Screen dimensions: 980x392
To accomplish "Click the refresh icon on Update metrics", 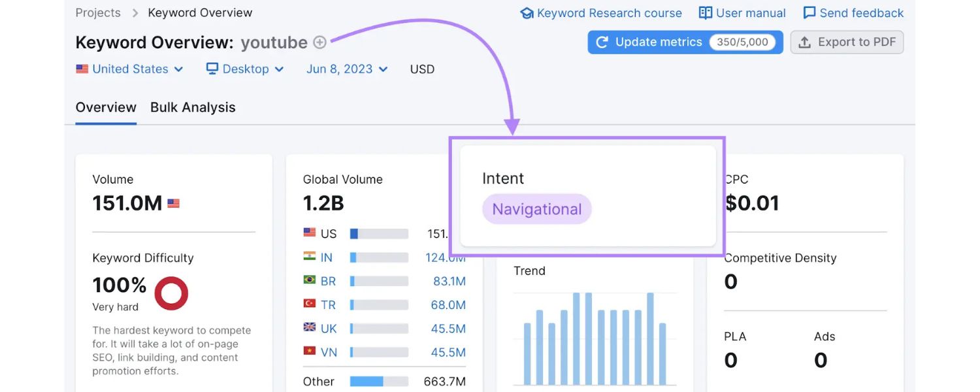I will click(602, 42).
